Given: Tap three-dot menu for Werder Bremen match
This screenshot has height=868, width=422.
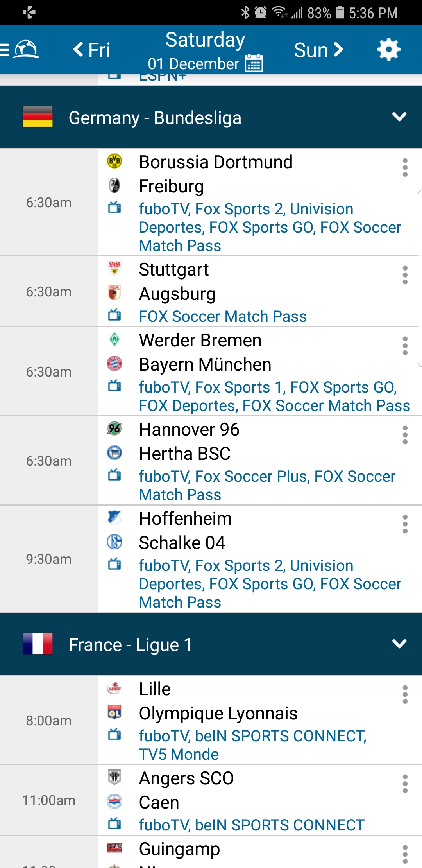Looking at the screenshot, I should click(x=405, y=346).
